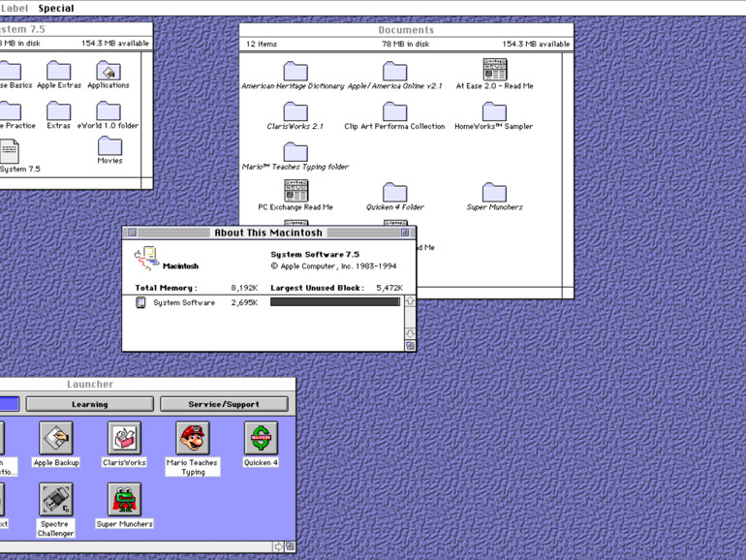Select the System 7.5 document icon
The width and height of the screenshot is (746, 560).
click(10, 151)
